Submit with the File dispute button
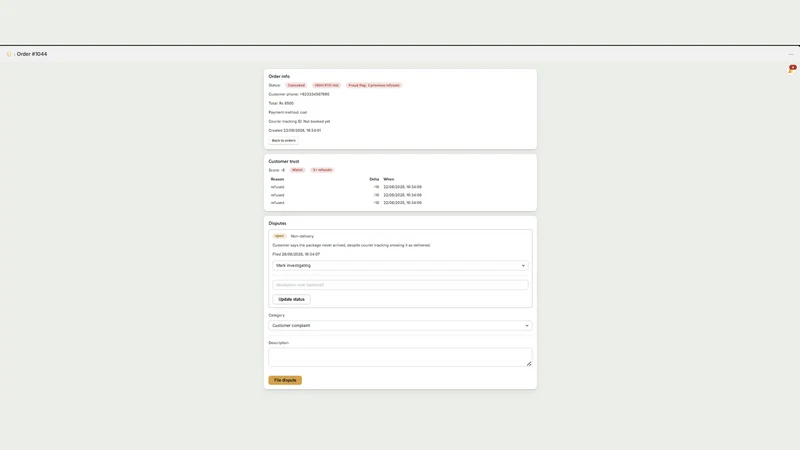Image resolution: width=800 pixels, height=450 pixels. click(x=285, y=380)
